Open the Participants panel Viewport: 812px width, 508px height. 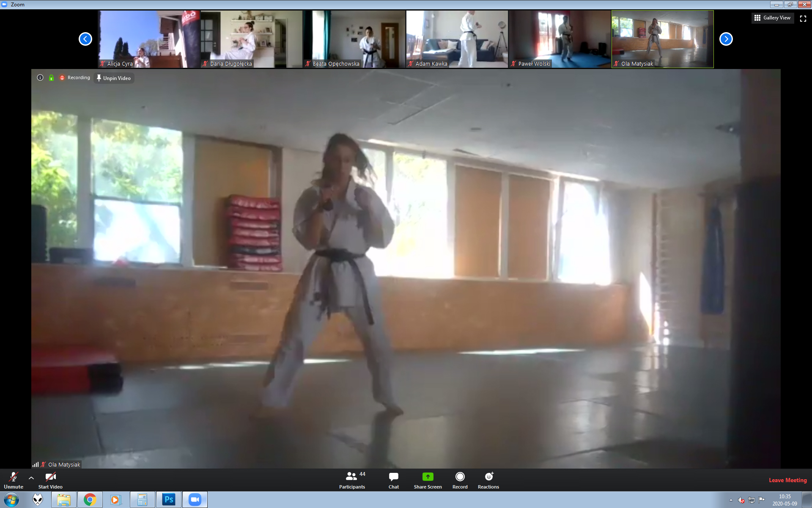[x=352, y=480]
